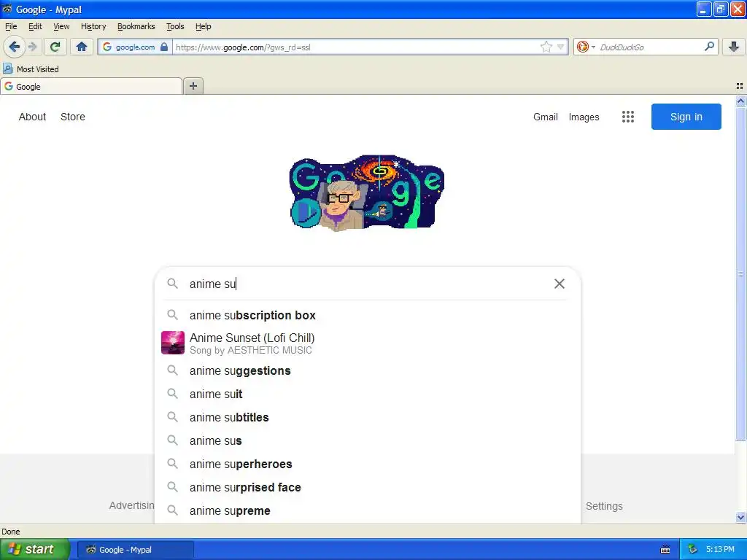Select the Google tab

[x=91, y=86]
